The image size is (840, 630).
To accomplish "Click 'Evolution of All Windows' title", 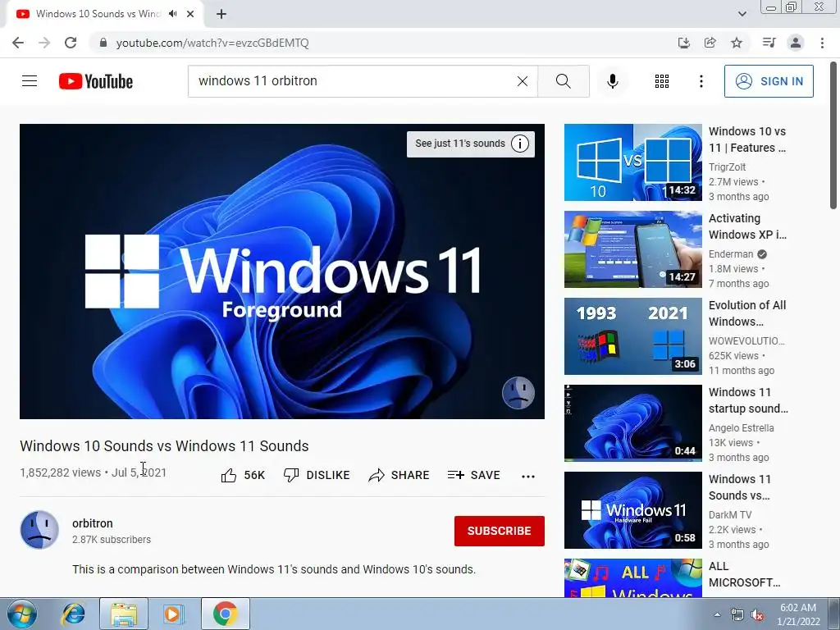I will click(x=747, y=313).
